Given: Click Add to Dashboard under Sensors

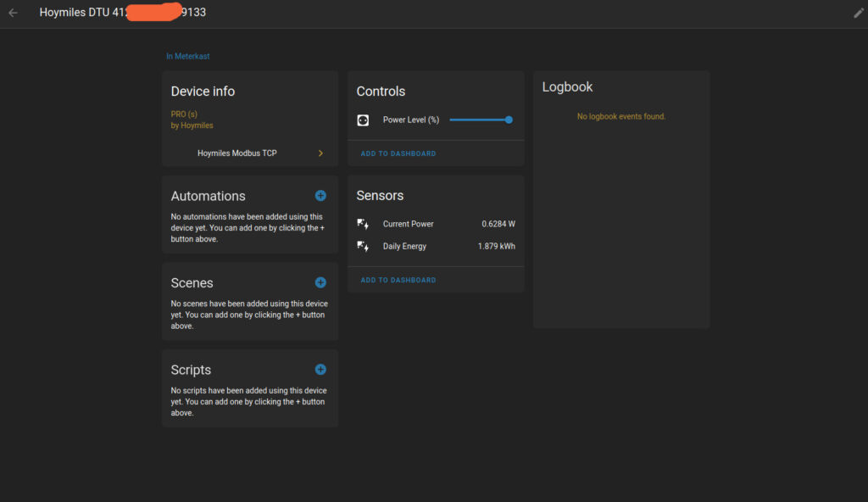Looking at the screenshot, I should (398, 280).
